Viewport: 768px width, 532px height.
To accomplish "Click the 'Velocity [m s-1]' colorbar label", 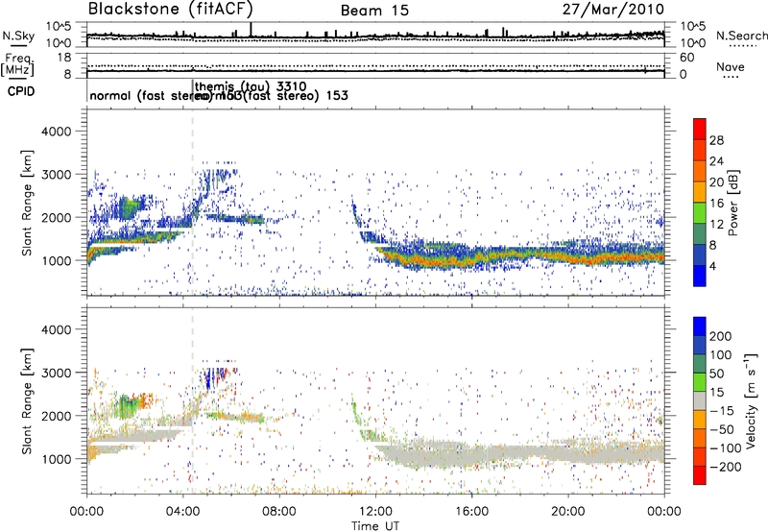I will click(x=751, y=400).
